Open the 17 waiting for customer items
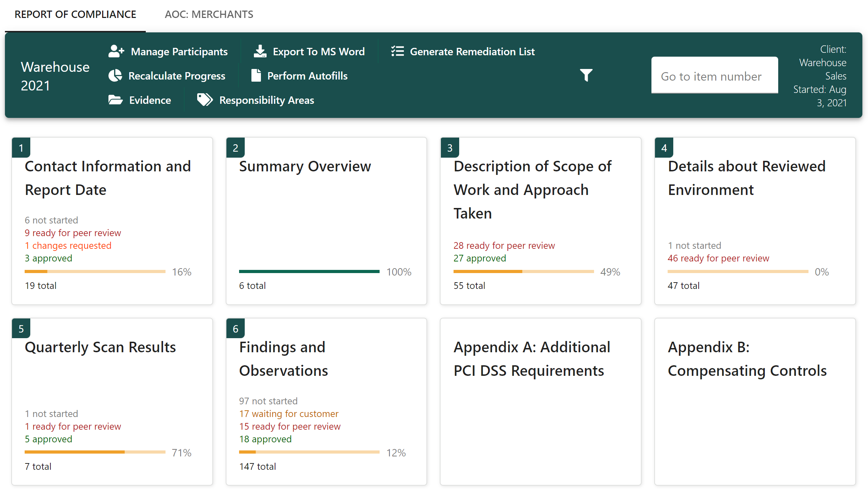The height and width of the screenshot is (493, 868). pyautogui.click(x=288, y=413)
